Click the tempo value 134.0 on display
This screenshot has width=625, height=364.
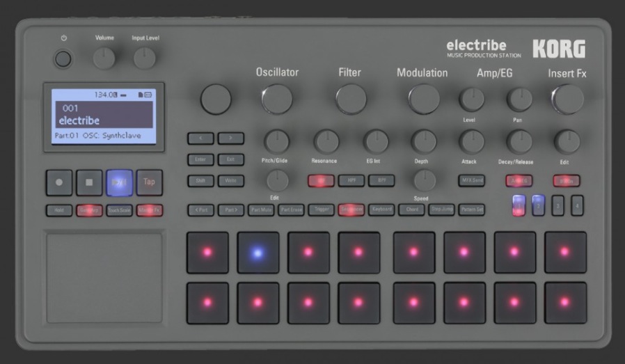pyautogui.click(x=105, y=95)
